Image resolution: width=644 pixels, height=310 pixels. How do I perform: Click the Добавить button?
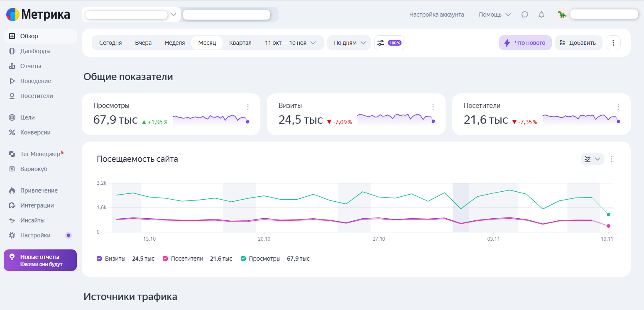click(578, 43)
